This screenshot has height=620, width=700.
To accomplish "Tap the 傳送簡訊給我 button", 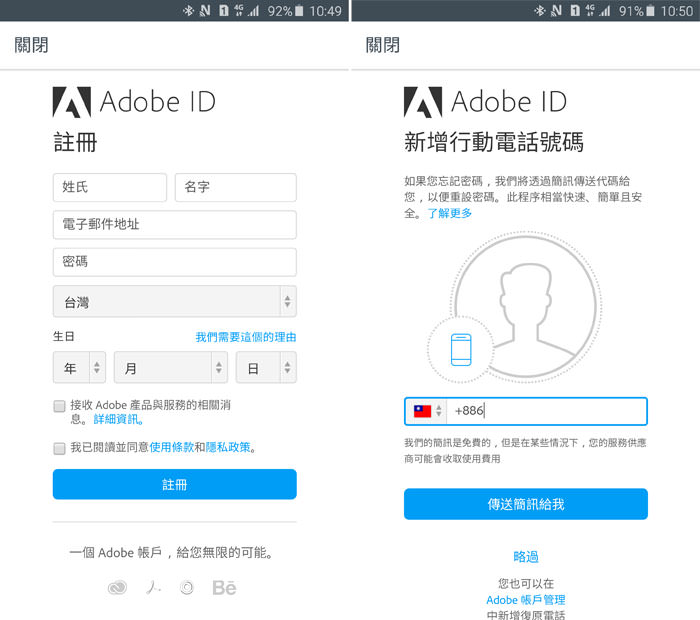I will [x=526, y=504].
